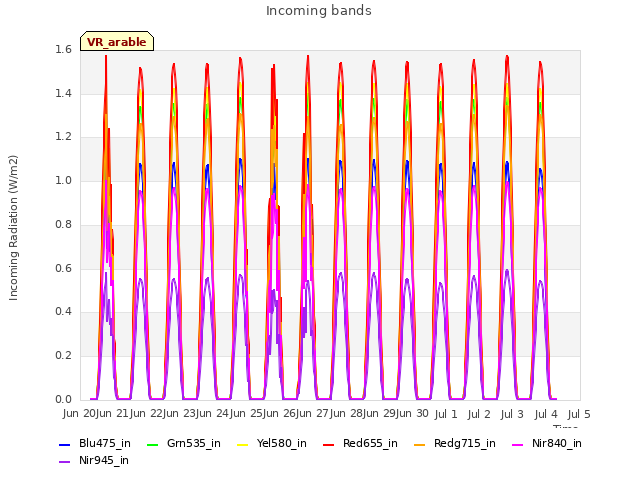640x480 pixels.
Task: Click the Yel580_in yellow legend swatch
Action: coord(242,444)
